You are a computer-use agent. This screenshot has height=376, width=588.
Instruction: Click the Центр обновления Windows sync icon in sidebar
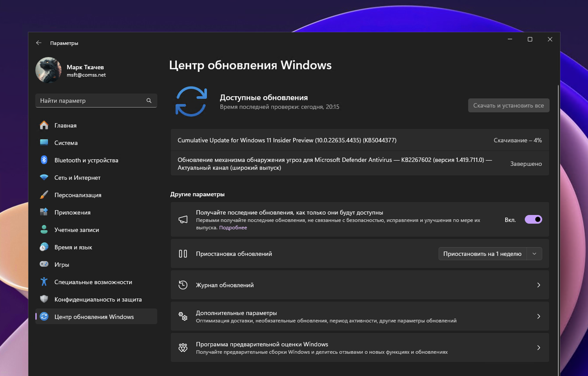point(44,316)
